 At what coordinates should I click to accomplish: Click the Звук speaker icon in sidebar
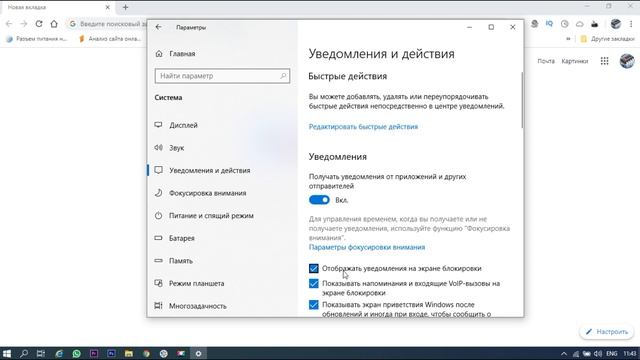pyautogui.click(x=158, y=147)
